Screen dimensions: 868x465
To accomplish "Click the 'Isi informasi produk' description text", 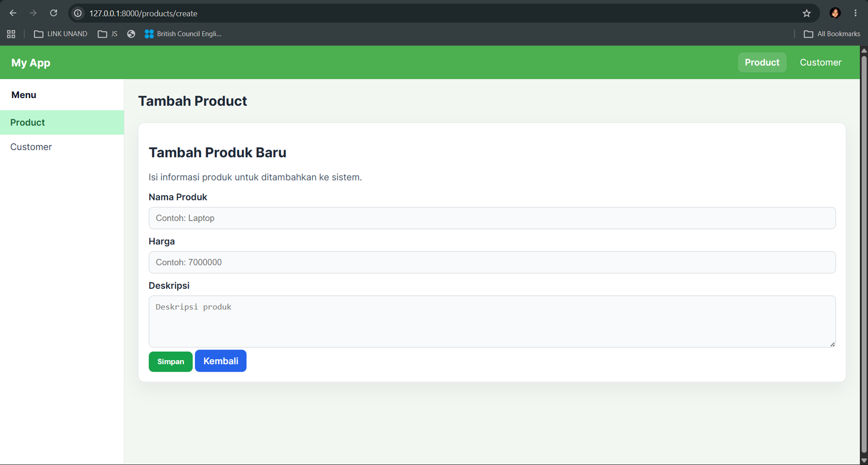I will pyautogui.click(x=255, y=177).
